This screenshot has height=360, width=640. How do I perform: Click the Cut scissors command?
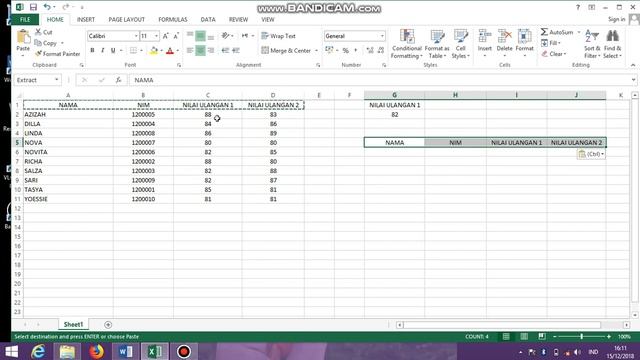(x=43, y=32)
